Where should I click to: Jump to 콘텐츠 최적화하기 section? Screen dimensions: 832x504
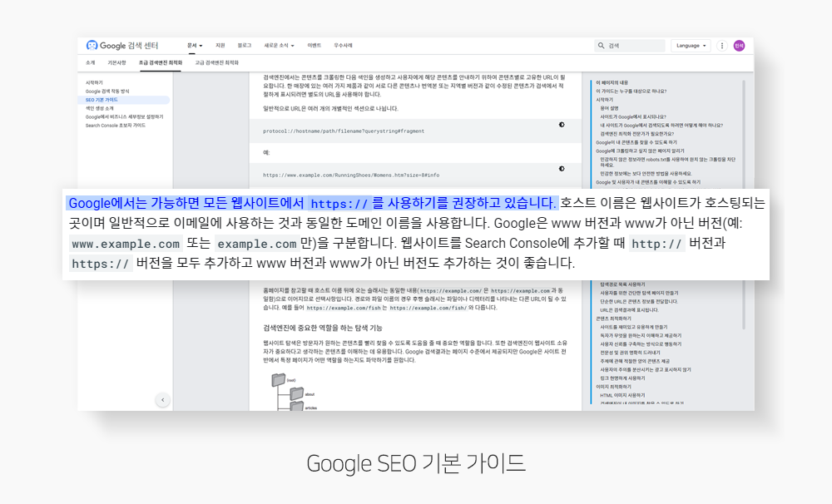click(613, 319)
